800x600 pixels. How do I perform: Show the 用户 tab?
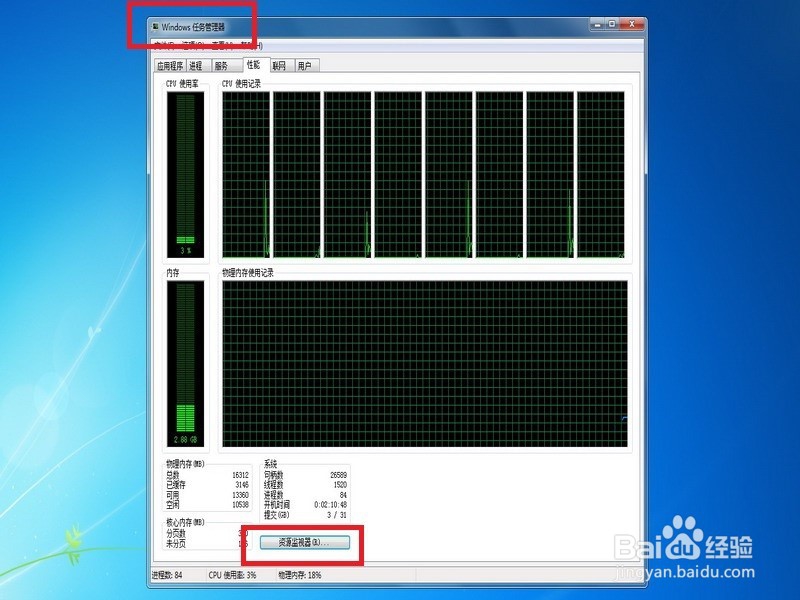click(305, 66)
